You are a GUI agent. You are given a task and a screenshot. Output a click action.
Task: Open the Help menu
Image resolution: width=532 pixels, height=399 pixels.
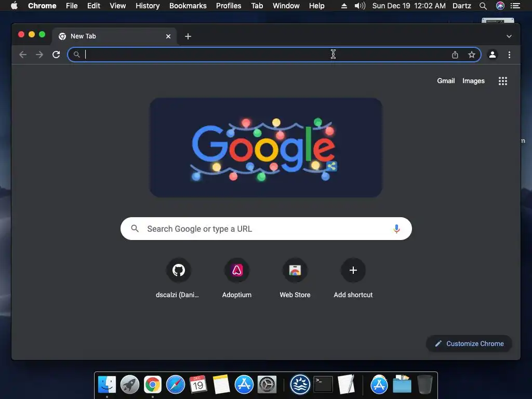tap(316, 6)
